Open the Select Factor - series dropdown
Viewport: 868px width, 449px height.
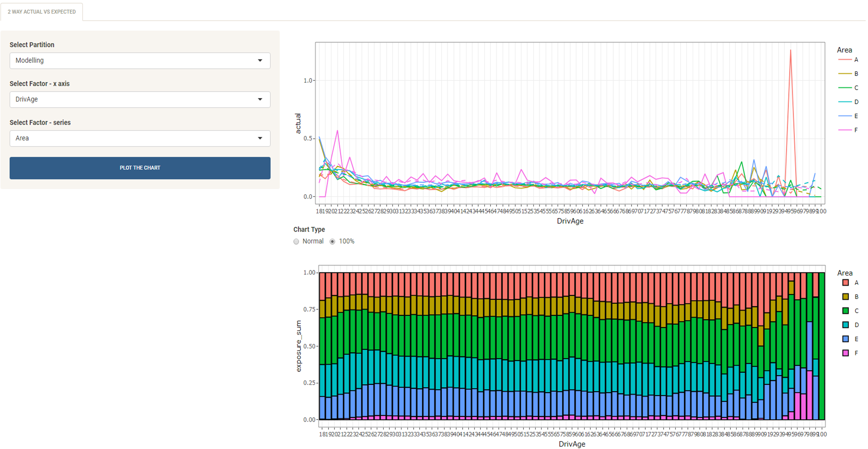coord(140,138)
